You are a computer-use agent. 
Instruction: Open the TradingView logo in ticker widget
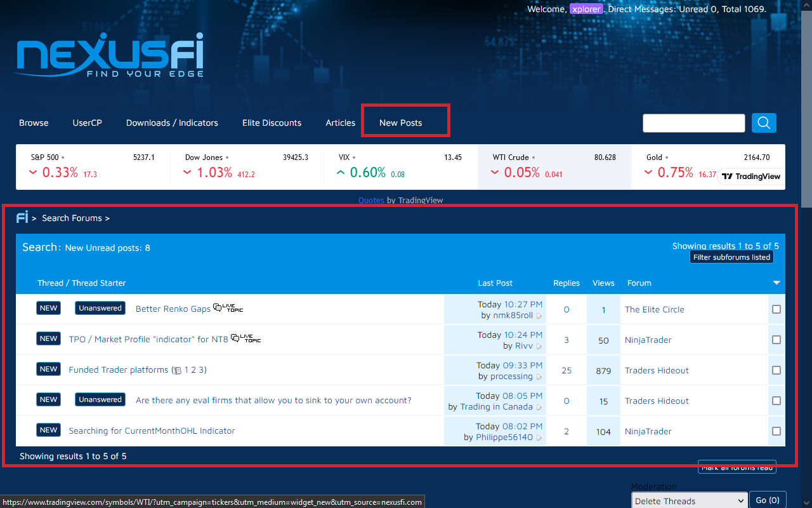[751, 177]
